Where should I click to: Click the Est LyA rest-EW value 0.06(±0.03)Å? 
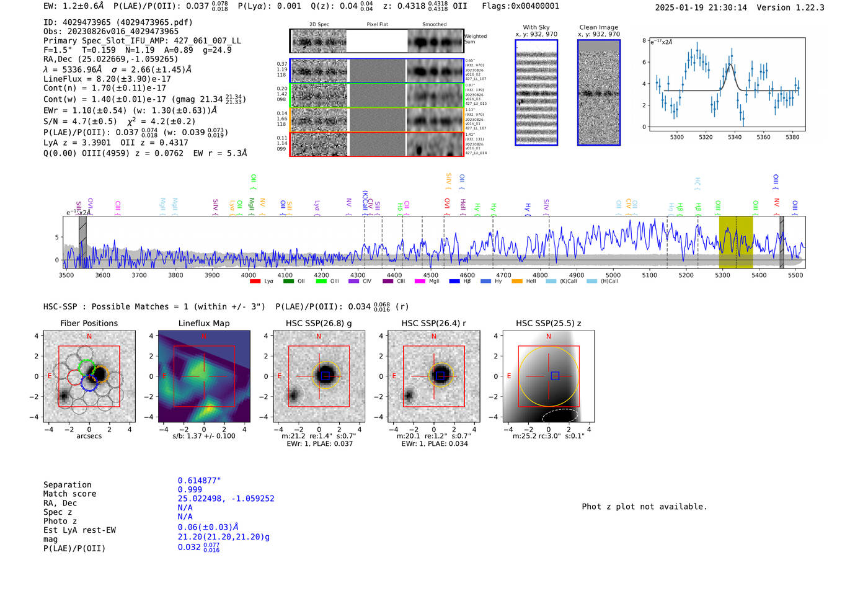(x=208, y=527)
